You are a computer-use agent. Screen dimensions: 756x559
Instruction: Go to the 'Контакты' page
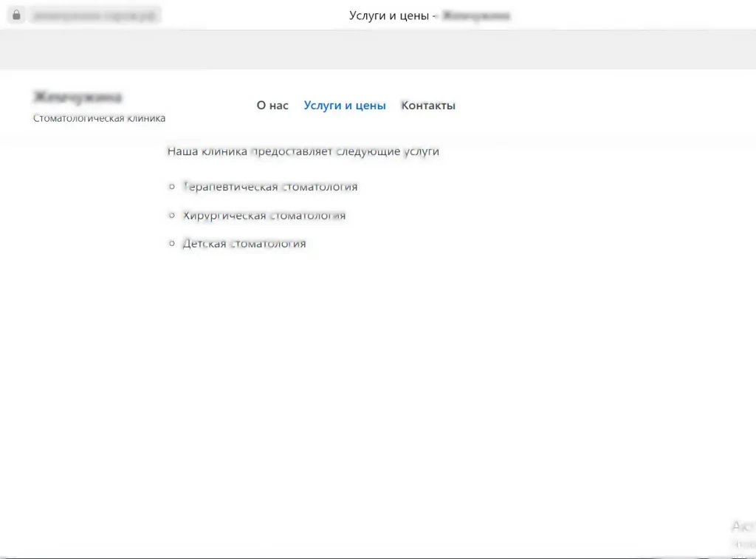tap(428, 106)
